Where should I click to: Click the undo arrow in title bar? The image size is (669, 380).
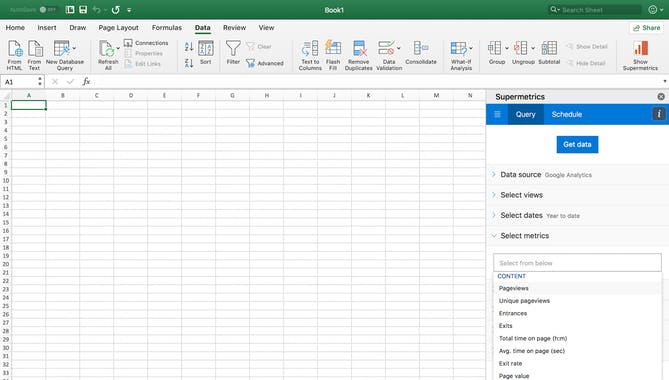pyautogui.click(x=96, y=9)
